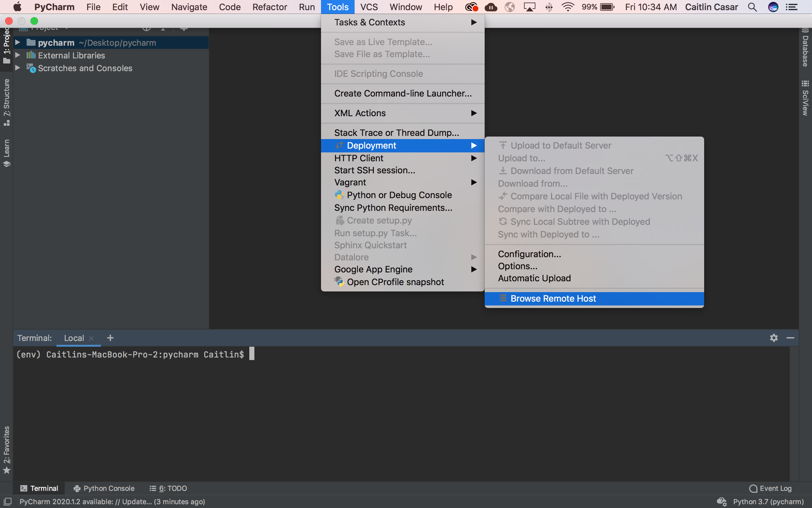Image resolution: width=812 pixels, height=508 pixels.
Task: Click the External Libraries bars icon
Action: pyautogui.click(x=31, y=55)
